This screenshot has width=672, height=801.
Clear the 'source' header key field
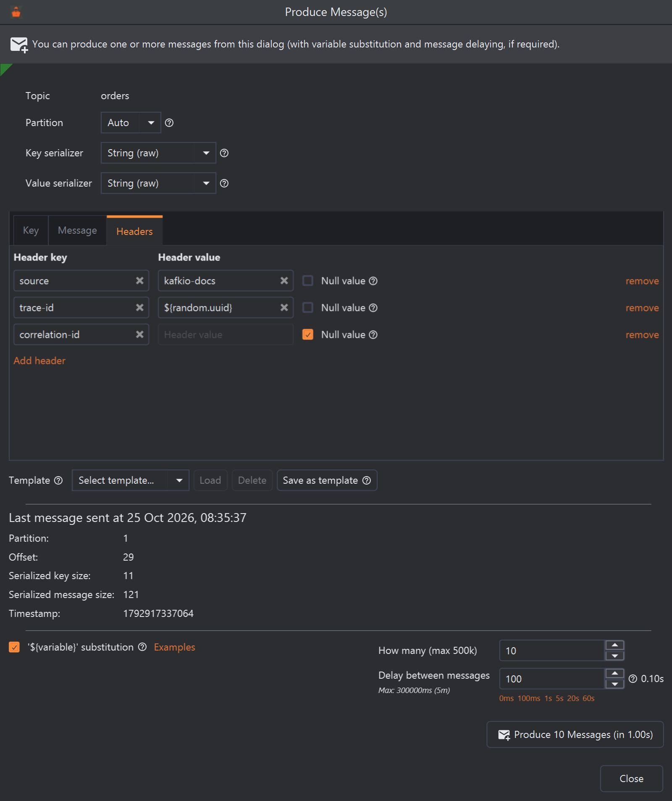coord(140,281)
